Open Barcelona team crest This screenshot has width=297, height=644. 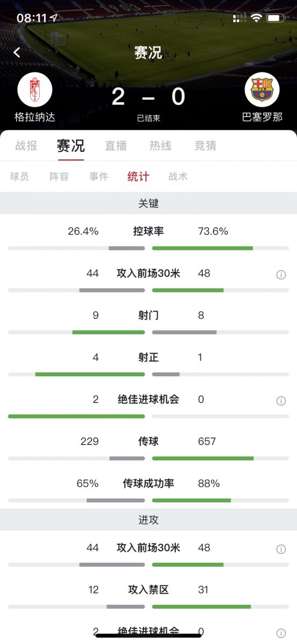(262, 90)
